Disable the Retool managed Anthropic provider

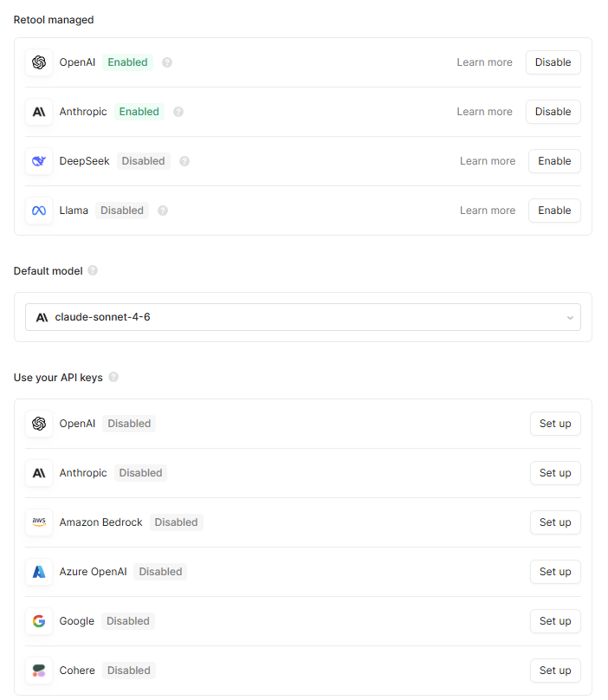click(553, 112)
